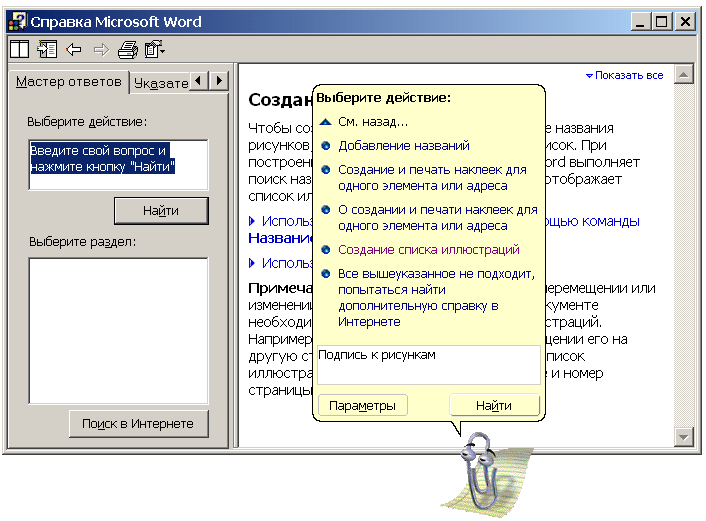Click См. назад… in the assistant balloon
Image resolution: width=706 pixels, height=521 pixels.
[x=373, y=122]
